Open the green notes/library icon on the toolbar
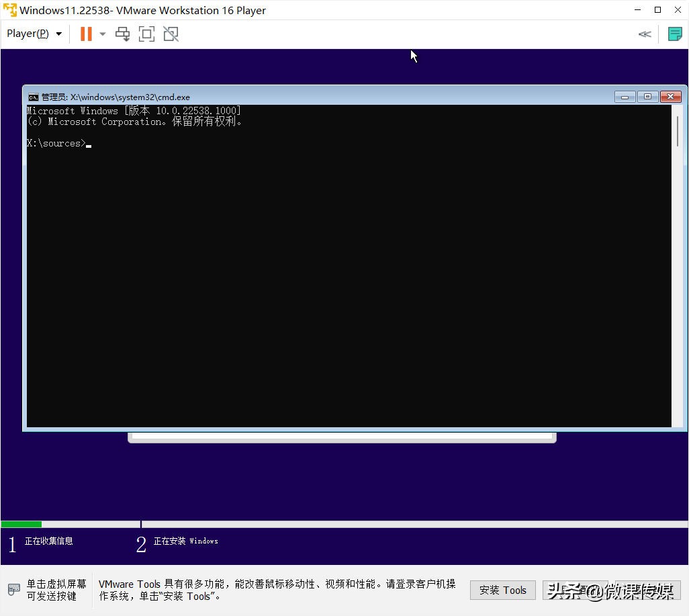 [674, 34]
